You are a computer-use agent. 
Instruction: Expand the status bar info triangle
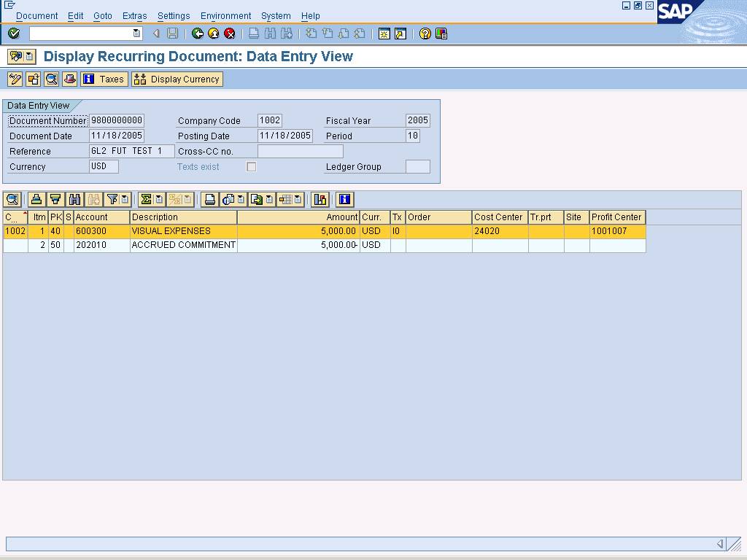click(720, 543)
